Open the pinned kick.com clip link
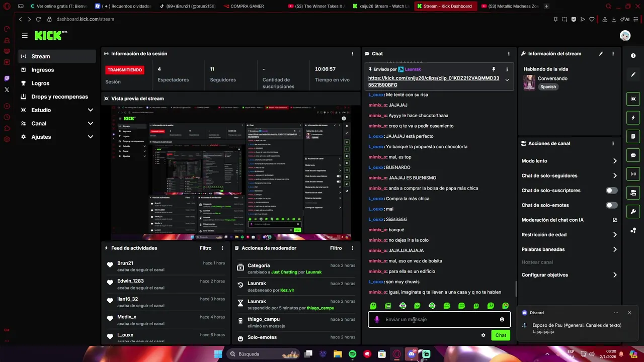 [434, 81]
